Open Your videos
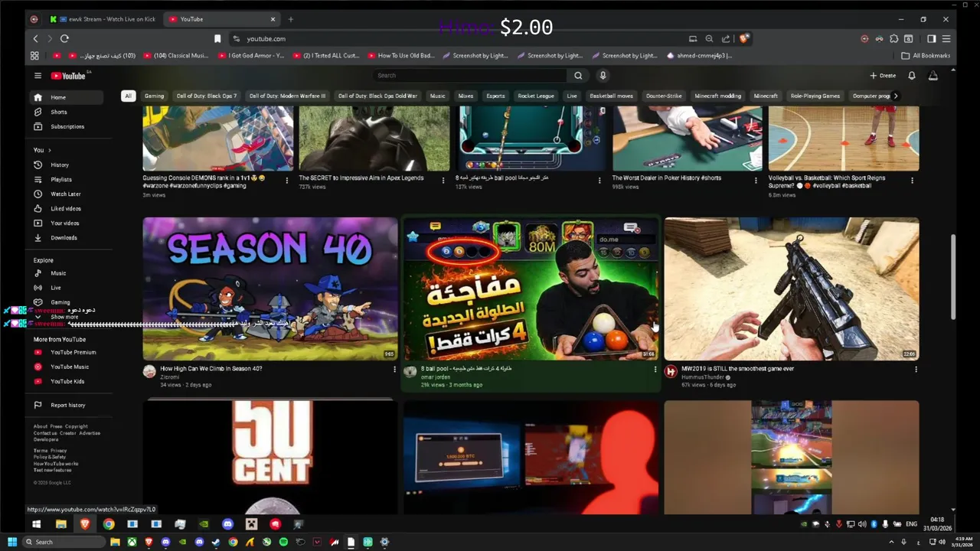Image resolution: width=980 pixels, height=551 pixels. tap(67, 223)
